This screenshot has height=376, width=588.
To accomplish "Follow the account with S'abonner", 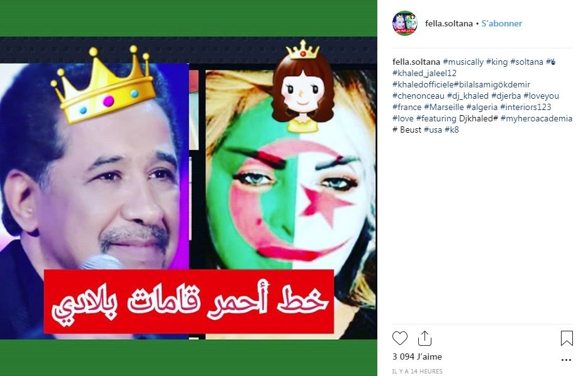I will click(502, 23).
